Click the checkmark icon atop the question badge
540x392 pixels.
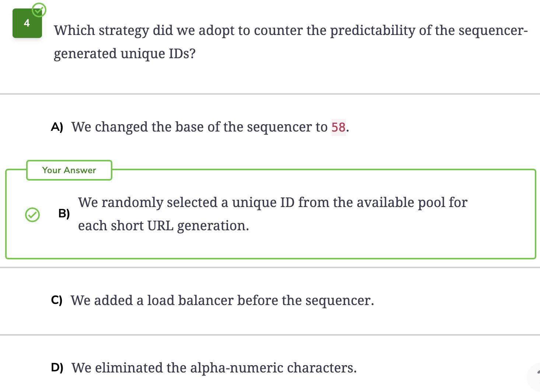[39, 10]
